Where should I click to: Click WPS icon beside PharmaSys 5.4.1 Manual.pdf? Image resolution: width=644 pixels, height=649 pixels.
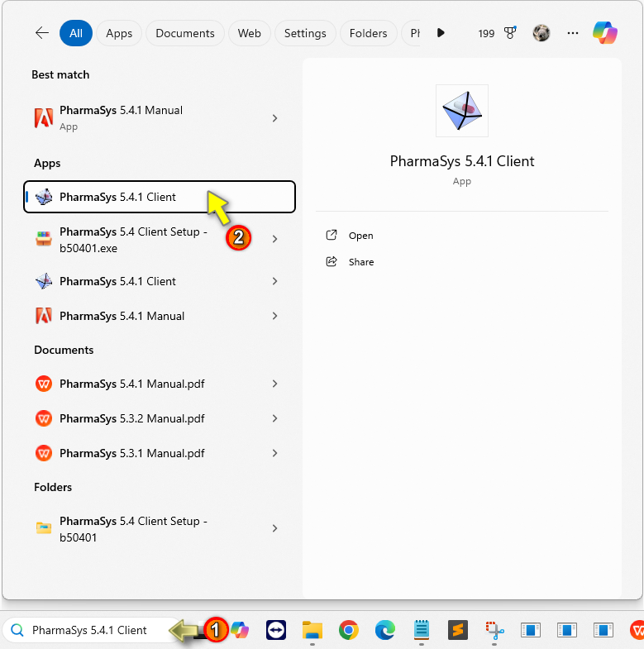[44, 384]
